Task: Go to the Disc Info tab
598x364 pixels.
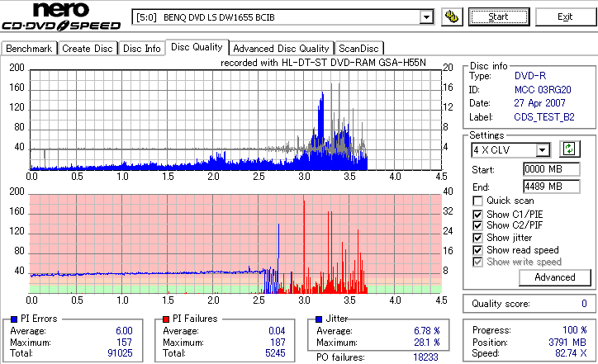Action: pos(141,49)
